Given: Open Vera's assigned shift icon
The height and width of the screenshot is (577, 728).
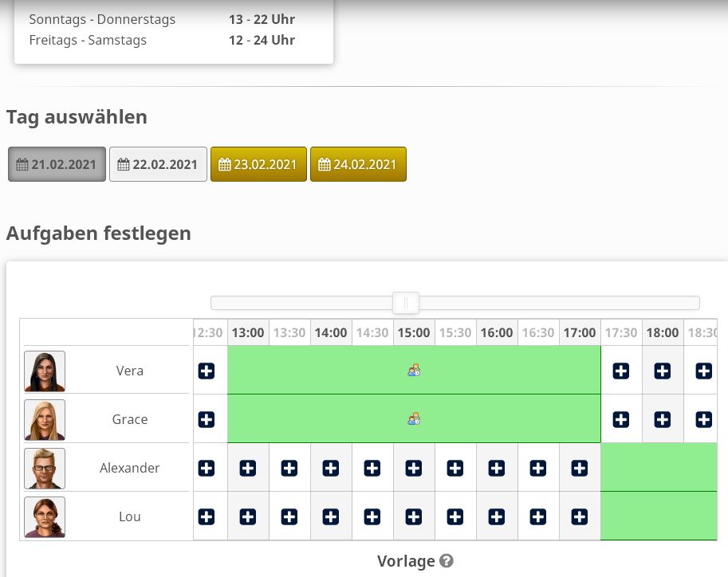Looking at the screenshot, I should [x=414, y=370].
